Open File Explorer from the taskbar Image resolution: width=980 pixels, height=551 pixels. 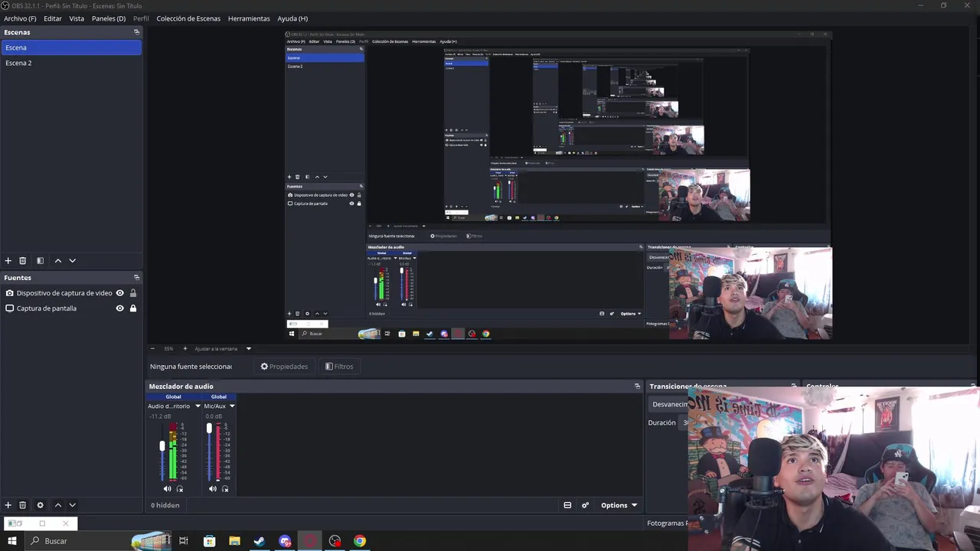[x=234, y=541]
